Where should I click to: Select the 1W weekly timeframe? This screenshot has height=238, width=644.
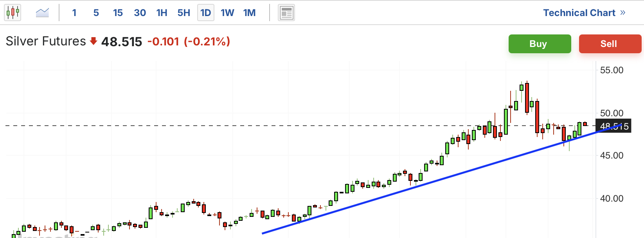click(x=227, y=13)
